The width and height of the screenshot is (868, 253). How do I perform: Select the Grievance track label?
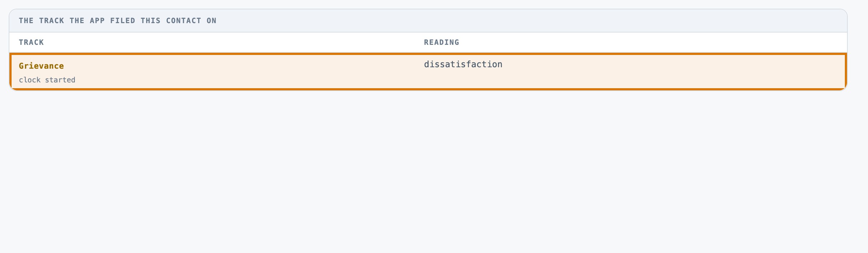[41, 66]
